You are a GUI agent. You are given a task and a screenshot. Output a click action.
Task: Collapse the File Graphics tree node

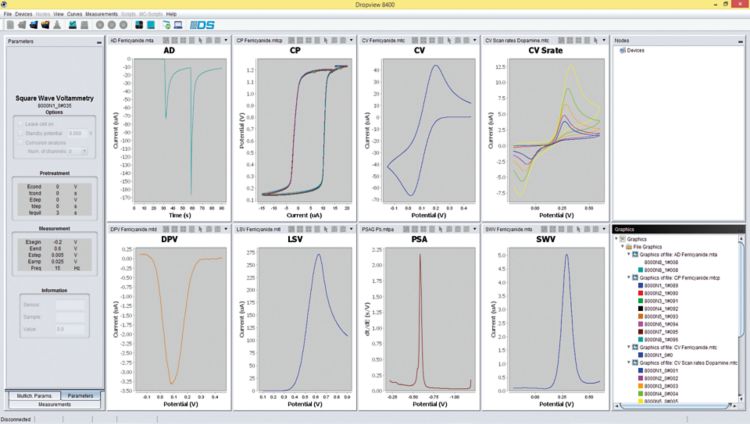click(x=624, y=247)
